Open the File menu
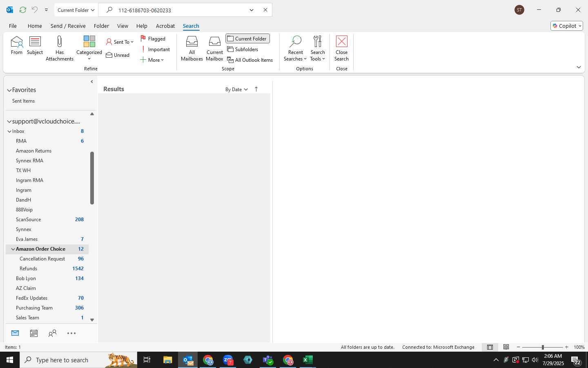The width and height of the screenshot is (588, 368). (13, 26)
